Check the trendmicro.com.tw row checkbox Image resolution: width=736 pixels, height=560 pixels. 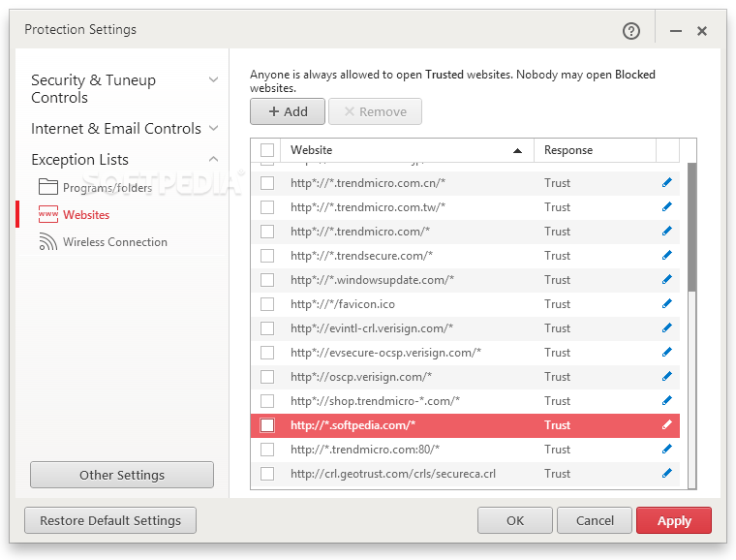(267, 207)
